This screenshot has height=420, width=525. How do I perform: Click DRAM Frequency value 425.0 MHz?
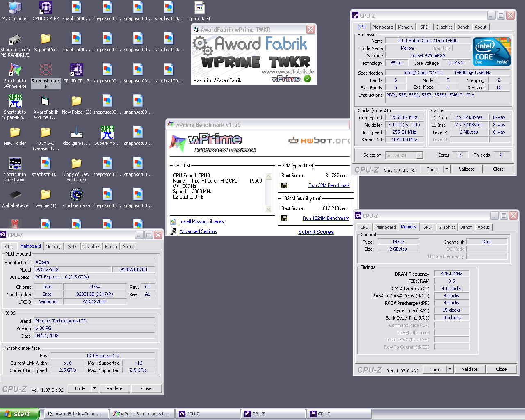click(x=452, y=274)
